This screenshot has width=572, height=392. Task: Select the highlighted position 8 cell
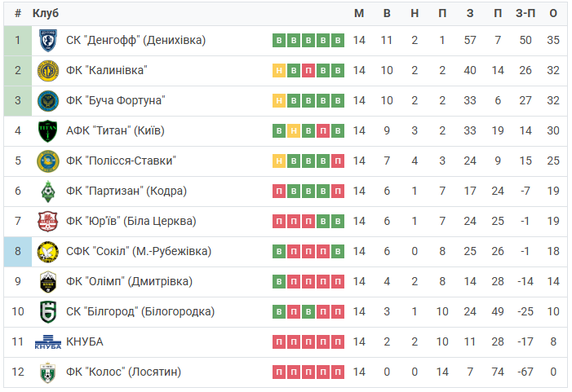(18, 251)
